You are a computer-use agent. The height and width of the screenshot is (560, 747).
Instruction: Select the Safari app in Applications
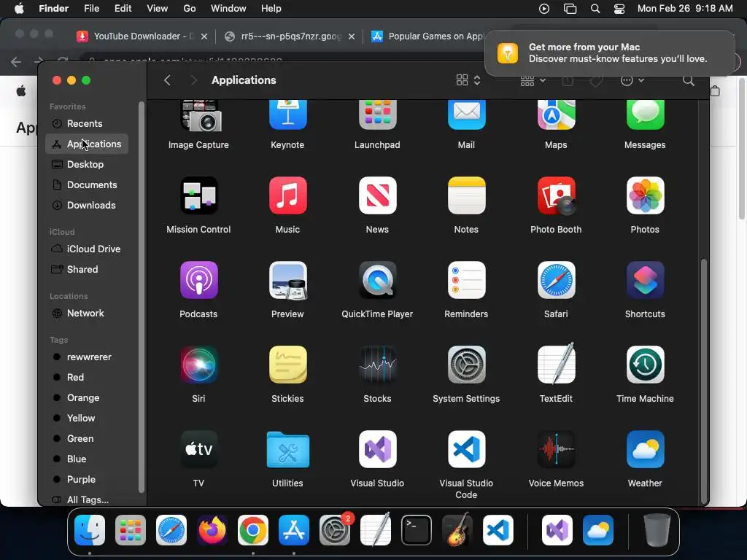pos(556,280)
